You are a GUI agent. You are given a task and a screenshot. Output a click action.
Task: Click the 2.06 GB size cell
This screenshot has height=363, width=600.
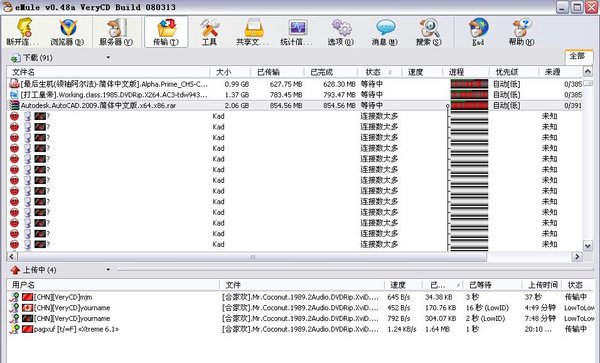pos(236,106)
